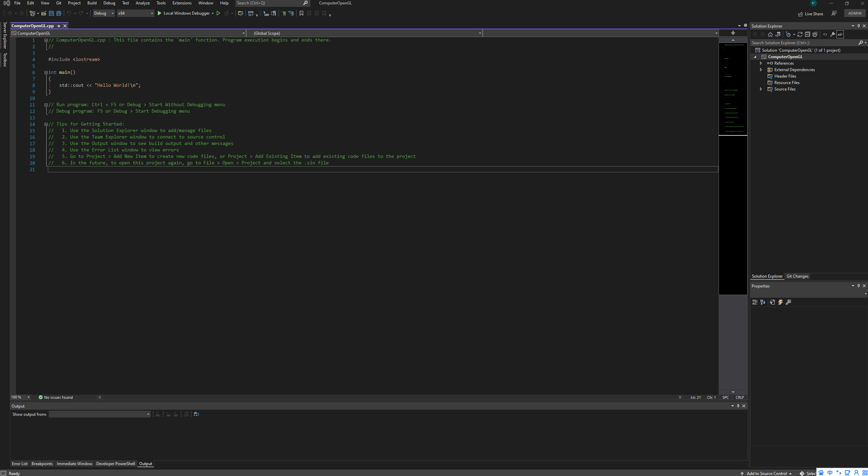868x476 pixels.
Task: Collapse main function code fold
Action: pyautogui.click(x=46, y=72)
